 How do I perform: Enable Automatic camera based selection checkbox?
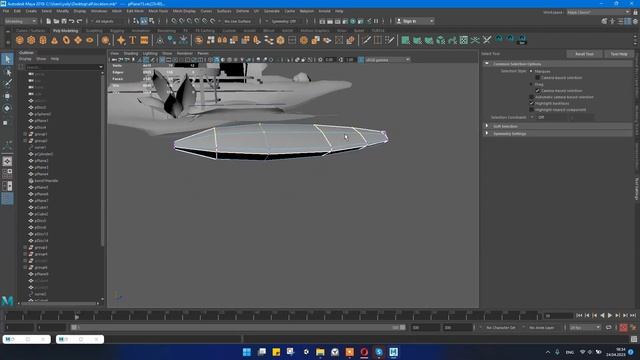[x=531, y=97]
